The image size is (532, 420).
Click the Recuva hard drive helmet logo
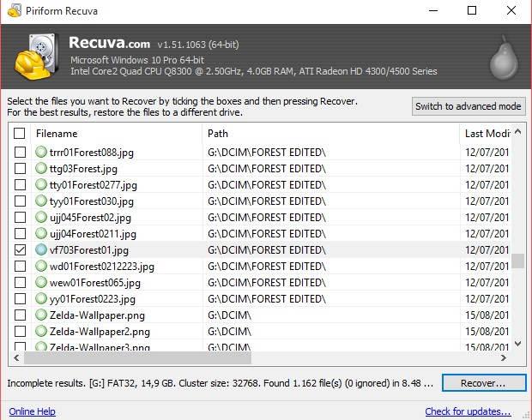pyautogui.click(x=35, y=57)
